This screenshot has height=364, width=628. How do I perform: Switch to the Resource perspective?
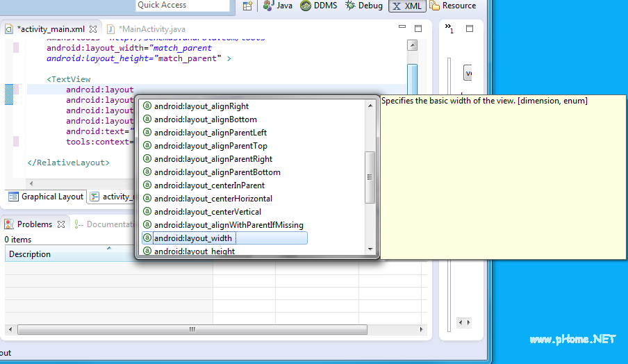(453, 6)
